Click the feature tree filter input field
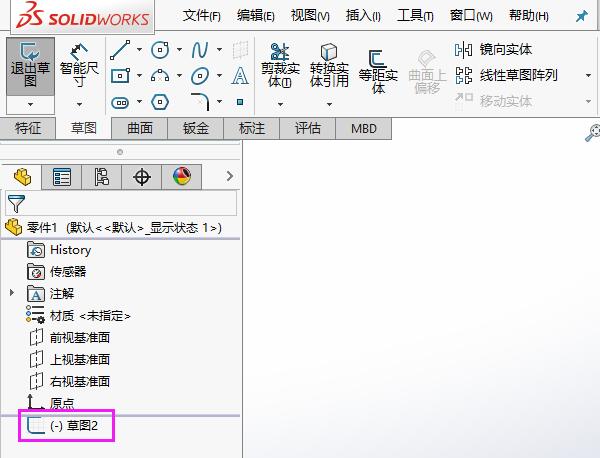 121,203
